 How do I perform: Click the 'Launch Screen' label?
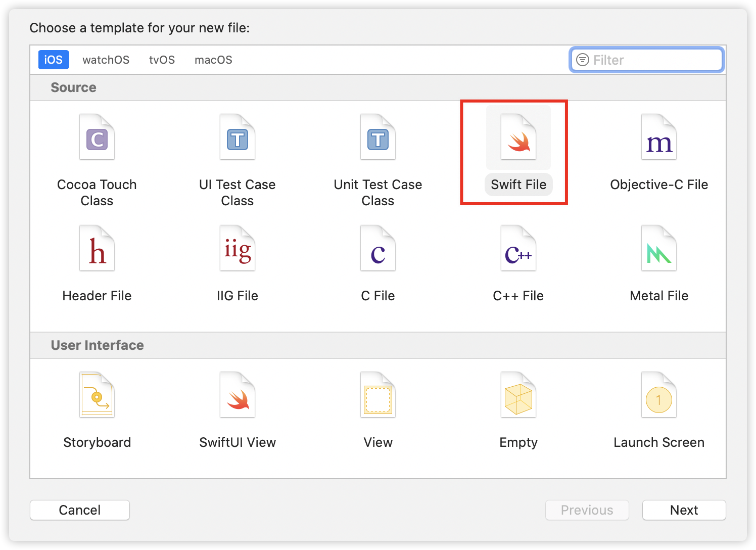click(659, 442)
